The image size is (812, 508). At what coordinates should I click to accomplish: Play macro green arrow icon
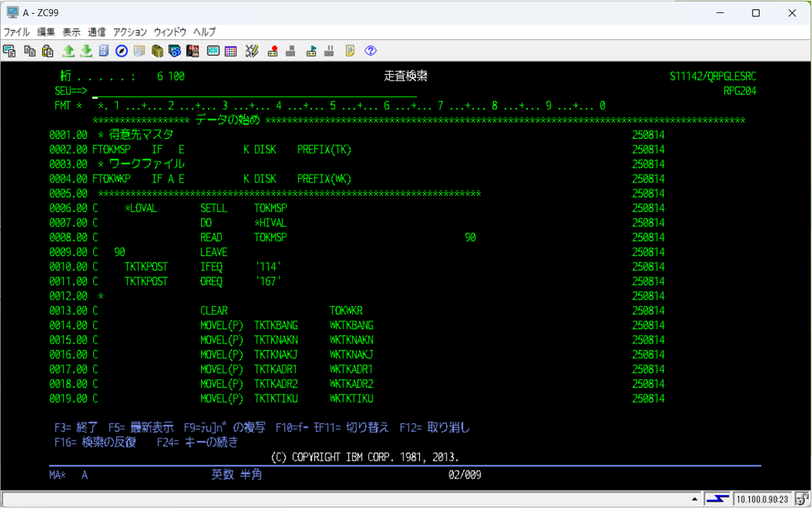point(312,51)
